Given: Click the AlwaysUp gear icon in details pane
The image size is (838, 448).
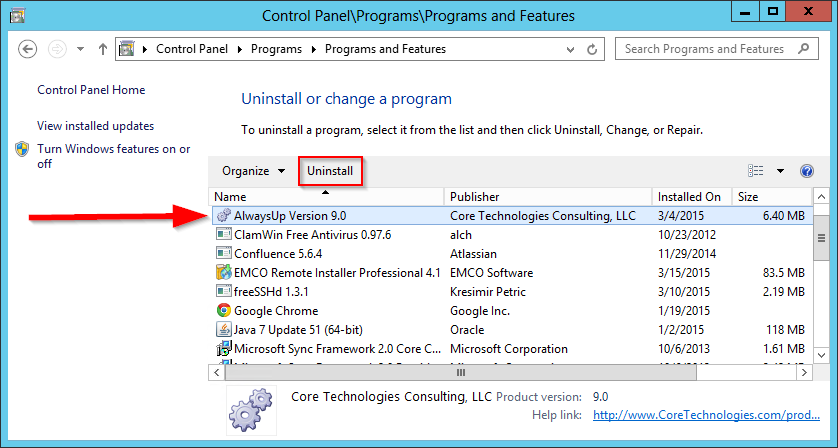Looking at the screenshot, I should pyautogui.click(x=251, y=411).
